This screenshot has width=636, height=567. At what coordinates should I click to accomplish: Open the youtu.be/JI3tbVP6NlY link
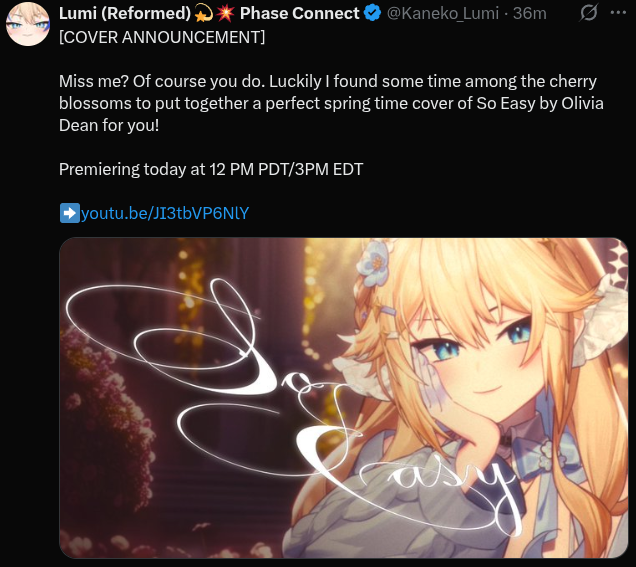coord(165,213)
